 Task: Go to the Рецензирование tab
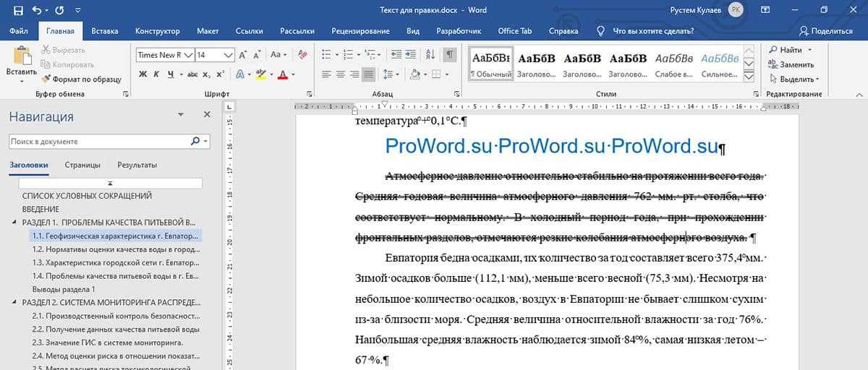pos(360,31)
